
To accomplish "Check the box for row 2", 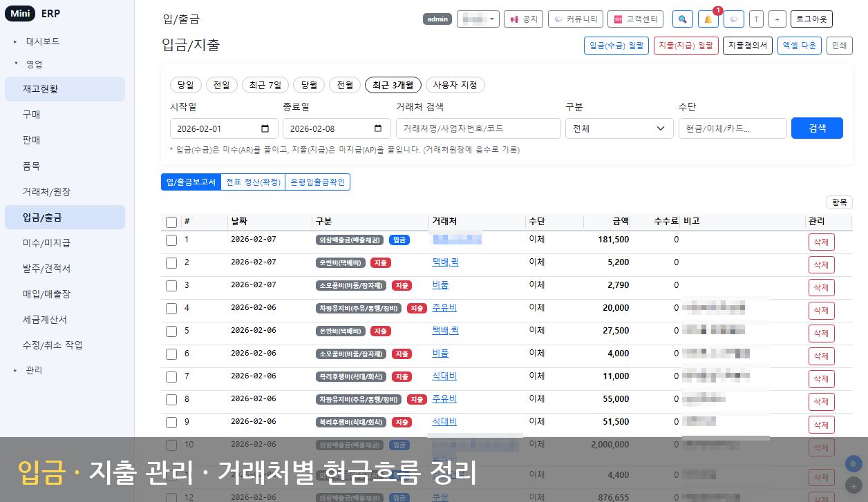I will (172, 263).
